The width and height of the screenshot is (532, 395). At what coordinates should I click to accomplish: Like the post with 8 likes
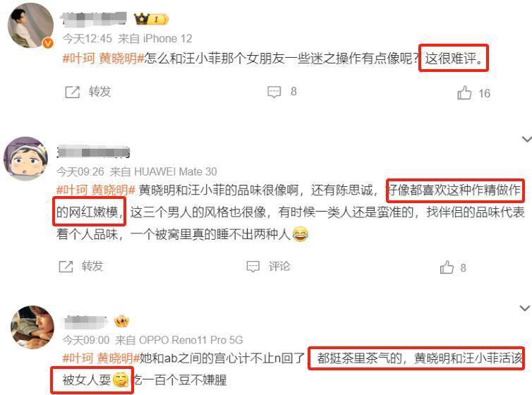(447, 267)
